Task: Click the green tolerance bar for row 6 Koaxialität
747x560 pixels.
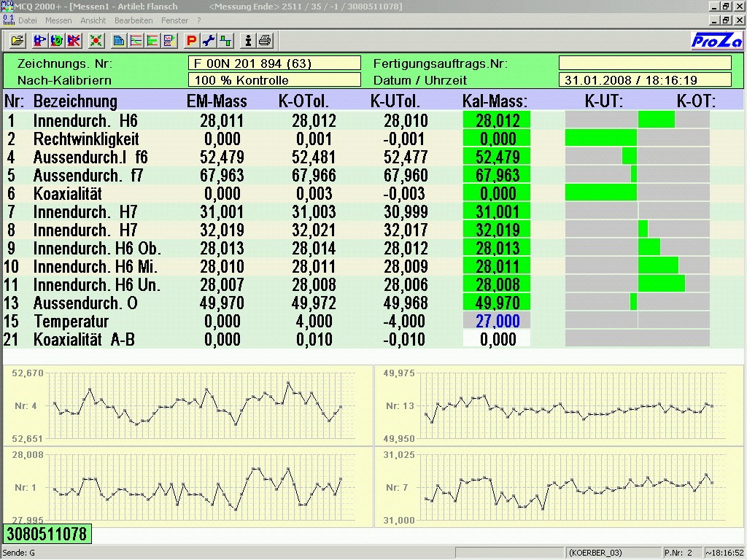Action: click(x=601, y=193)
